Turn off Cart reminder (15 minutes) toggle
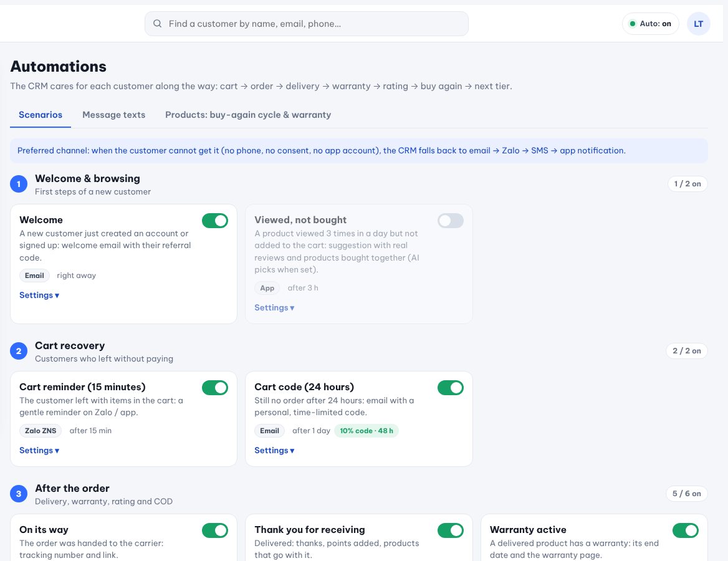 pyautogui.click(x=215, y=388)
